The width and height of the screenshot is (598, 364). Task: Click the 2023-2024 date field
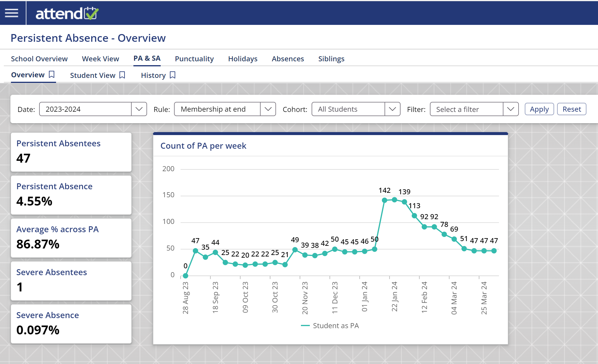[x=85, y=109]
